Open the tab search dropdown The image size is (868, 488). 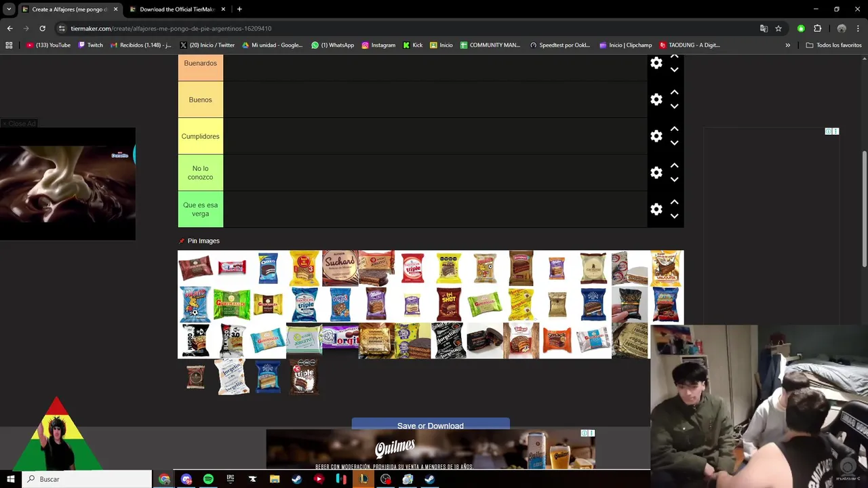pos(9,9)
